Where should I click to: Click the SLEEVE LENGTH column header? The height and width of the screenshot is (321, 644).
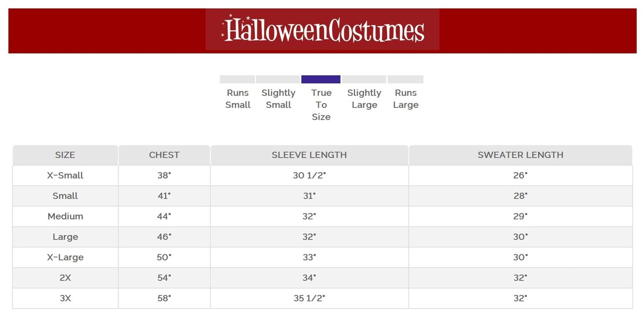[x=309, y=155]
